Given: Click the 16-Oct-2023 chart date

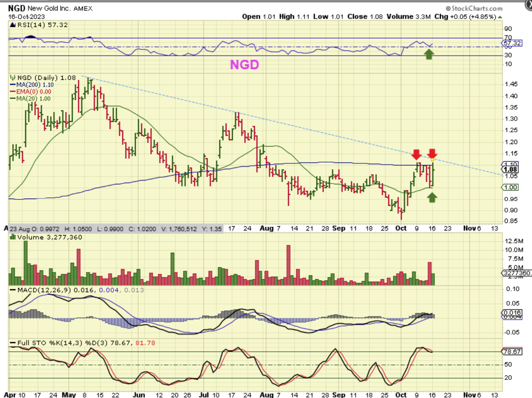Looking at the screenshot, I should click(27, 16).
